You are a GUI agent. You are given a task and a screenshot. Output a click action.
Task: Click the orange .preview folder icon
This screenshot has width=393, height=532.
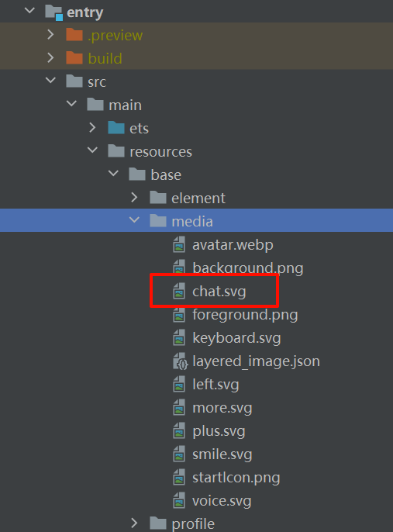click(74, 35)
